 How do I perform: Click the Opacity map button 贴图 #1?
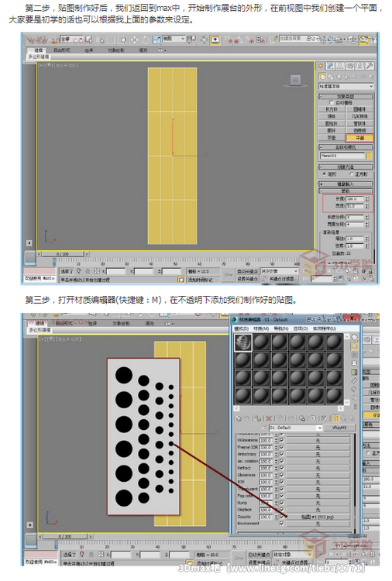coord(318,517)
